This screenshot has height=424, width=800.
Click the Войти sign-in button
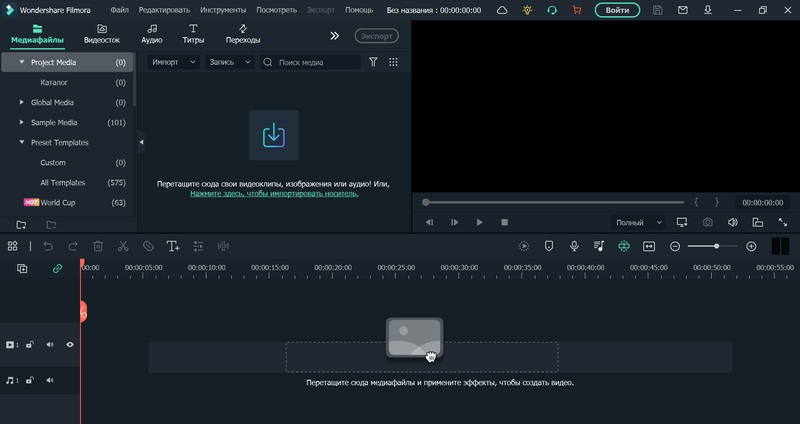[x=617, y=10]
